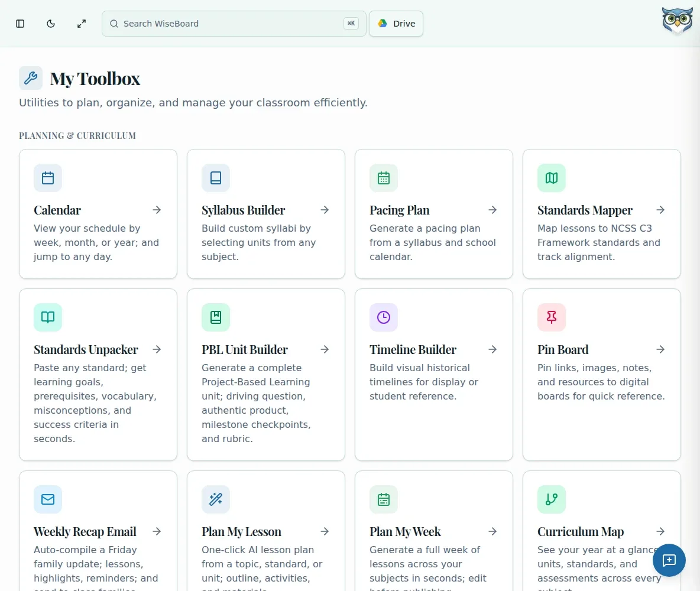Click the arrow next to Curriculum Map
The image size is (700, 591).
(x=660, y=531)
